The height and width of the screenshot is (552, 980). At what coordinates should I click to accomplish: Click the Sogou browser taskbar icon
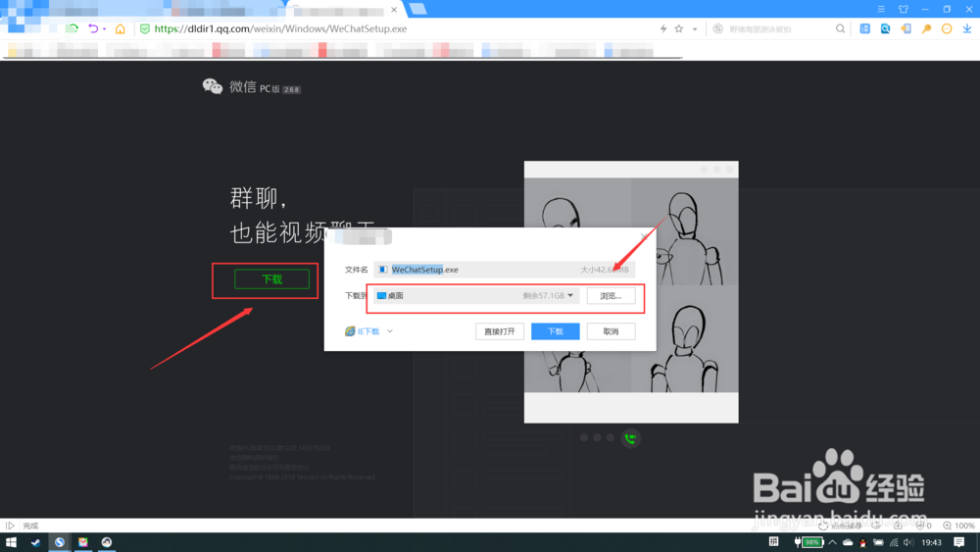tap(60, 542)
